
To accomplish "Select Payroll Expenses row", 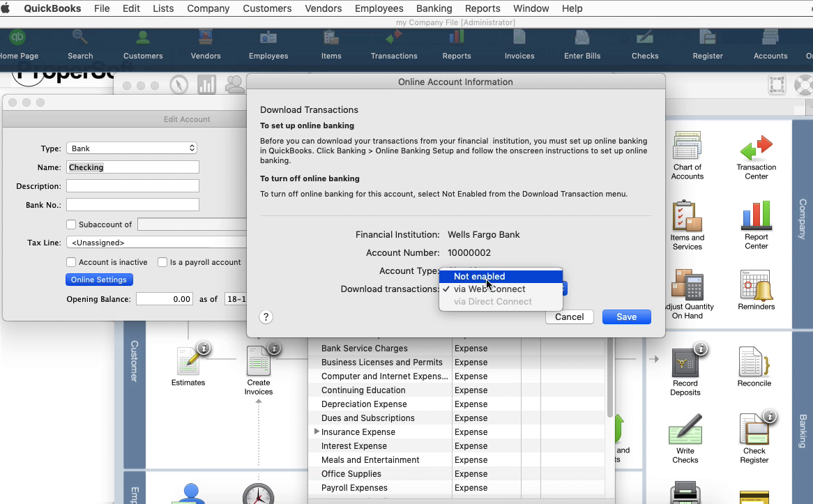I will click(456, 487).
